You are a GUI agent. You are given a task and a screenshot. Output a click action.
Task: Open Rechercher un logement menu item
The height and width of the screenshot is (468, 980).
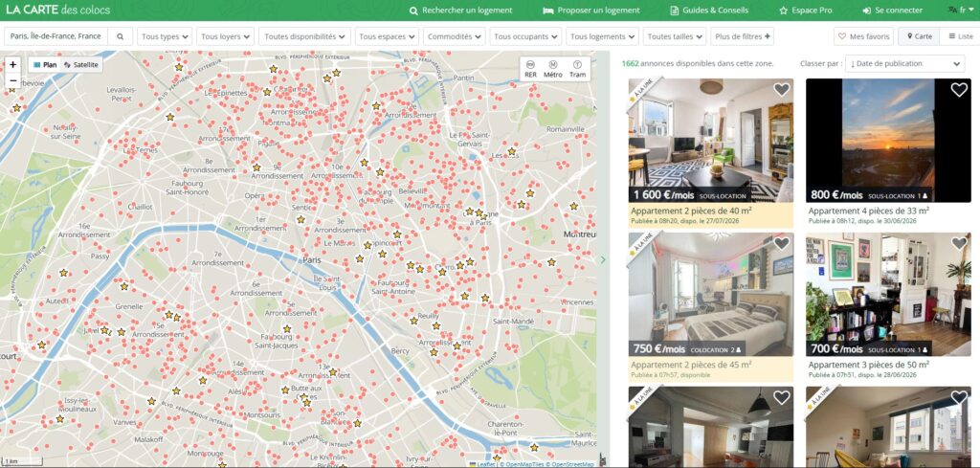click(x=460, y=10)
